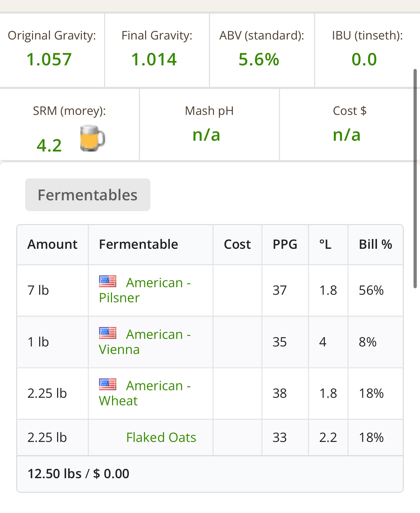Screen dimensions: 420x513
Task: Open the American - Wheat fermentable link
Action: click(x=145, y=393)
